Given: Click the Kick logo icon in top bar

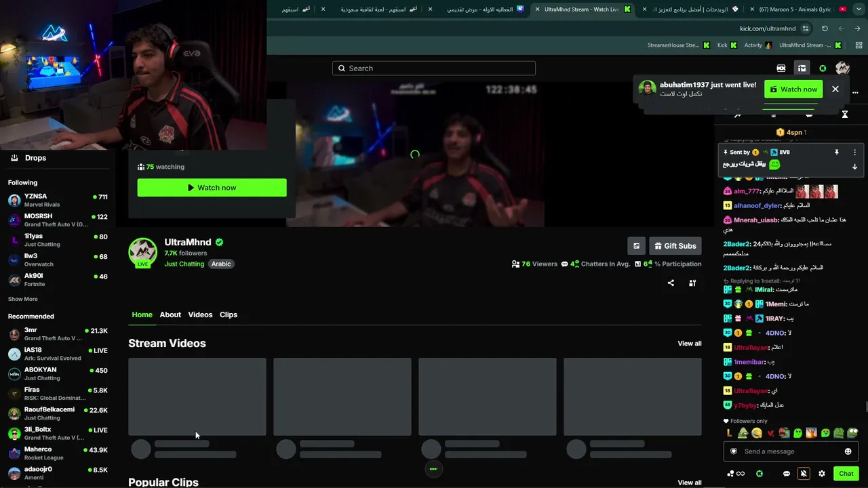Looking at the screenshot, I should 823,68.
